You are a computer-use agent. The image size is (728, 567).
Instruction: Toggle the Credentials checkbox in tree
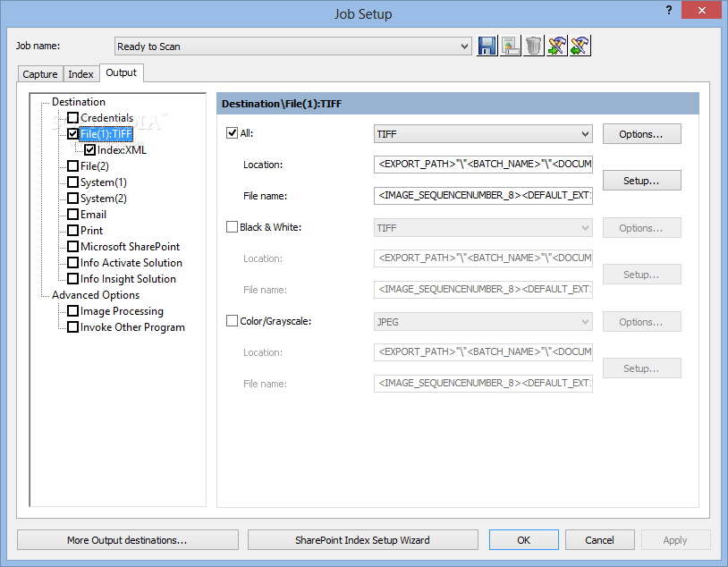click(73, 117)
